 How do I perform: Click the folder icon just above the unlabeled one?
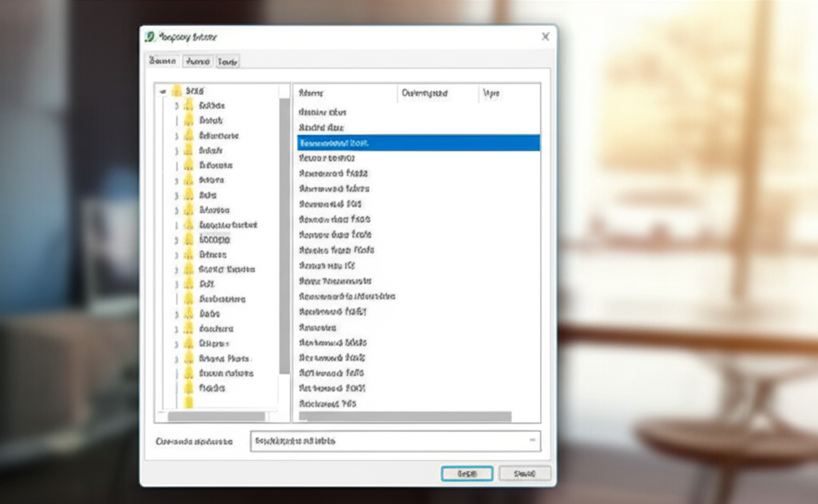pos(189,388)
